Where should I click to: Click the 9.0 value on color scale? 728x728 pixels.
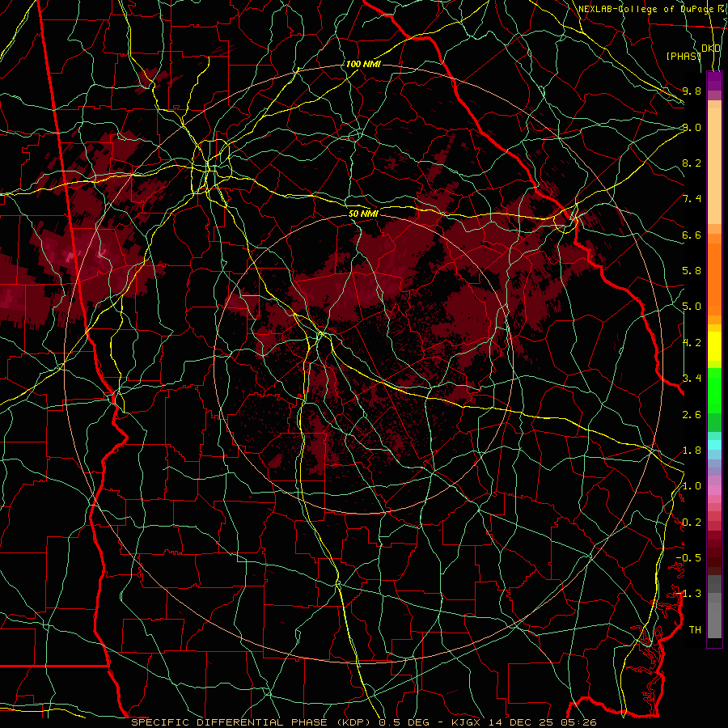pos(692,127)
